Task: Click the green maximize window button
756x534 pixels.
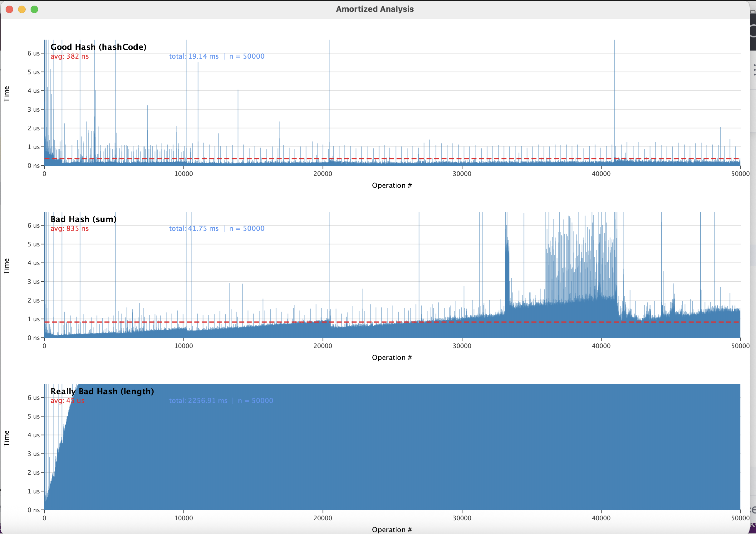Action: [x=34, y=9]
